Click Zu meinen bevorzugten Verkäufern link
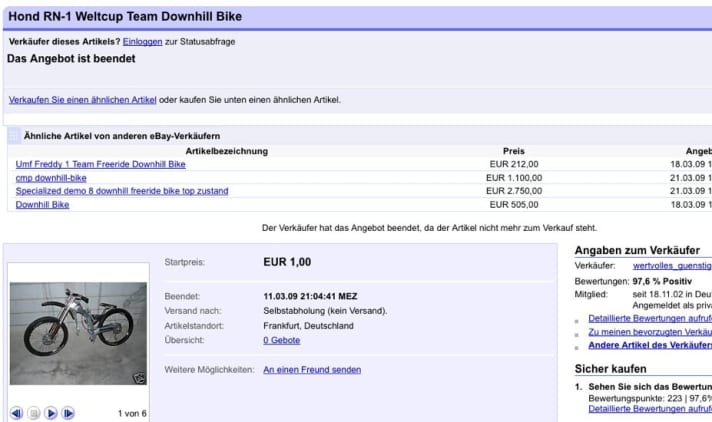Viewport: 712px width, 422px height. (x=650, y=332)
